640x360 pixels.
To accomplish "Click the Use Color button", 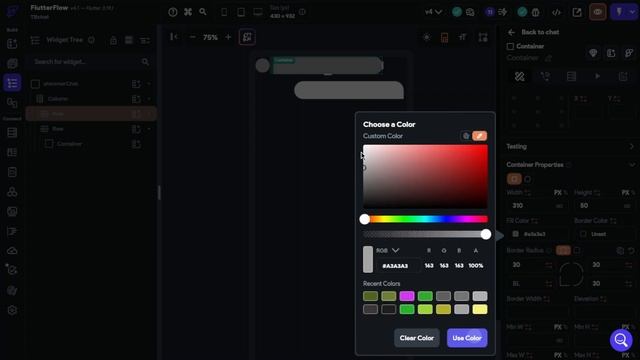I will click(467, 338).
